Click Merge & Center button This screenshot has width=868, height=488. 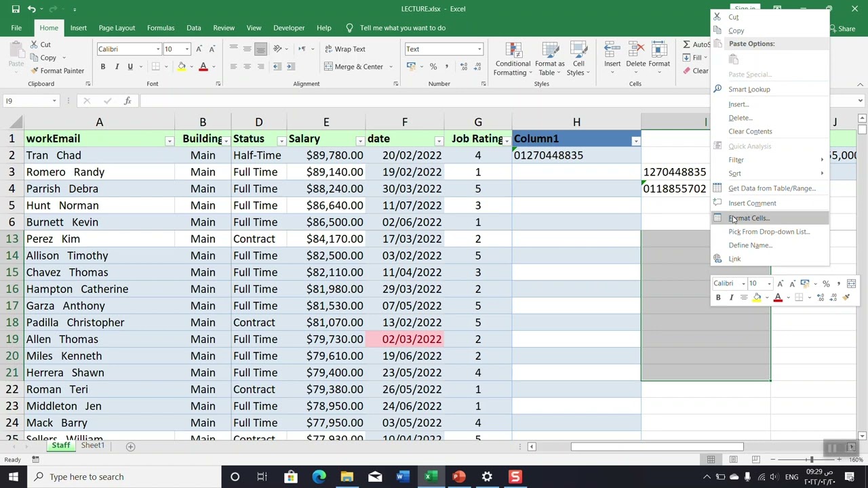(353, 66)
